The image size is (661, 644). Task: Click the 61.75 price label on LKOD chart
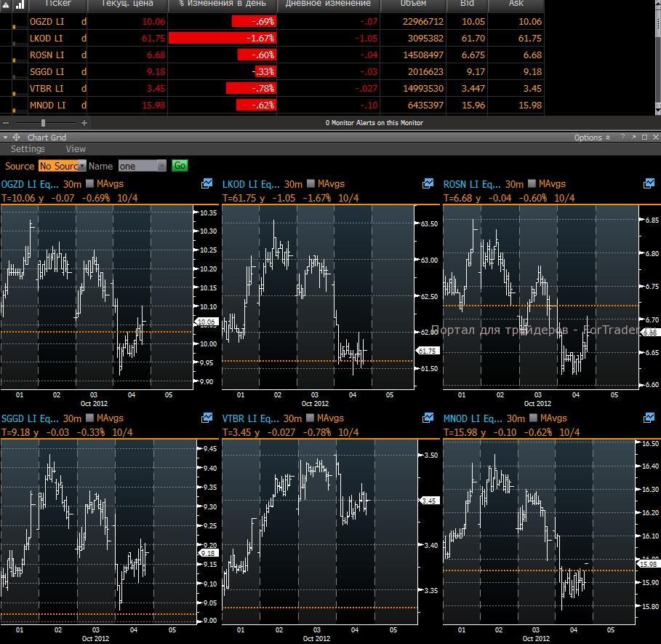click(428, 351)
